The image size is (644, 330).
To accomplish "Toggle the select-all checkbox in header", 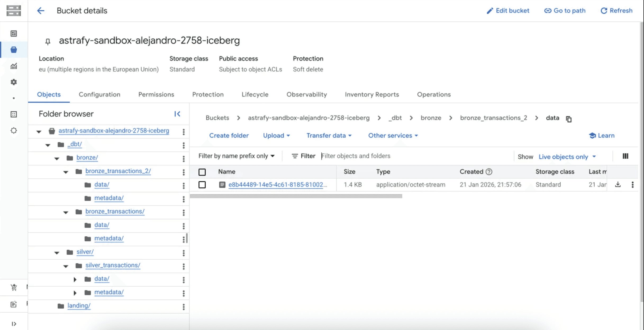I will click(202, 172).
